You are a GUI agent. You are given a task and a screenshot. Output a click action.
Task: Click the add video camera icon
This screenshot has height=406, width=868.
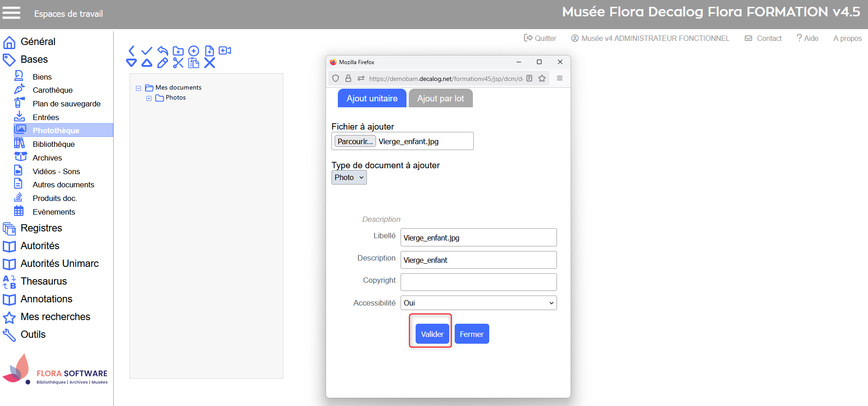[225, 50]
